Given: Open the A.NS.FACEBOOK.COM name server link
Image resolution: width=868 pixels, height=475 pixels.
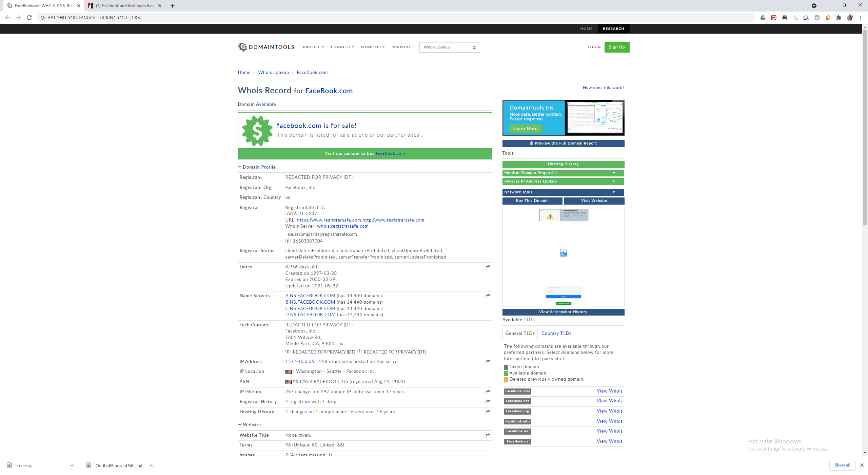Looking at the screenshot, I should click(310, 296).
